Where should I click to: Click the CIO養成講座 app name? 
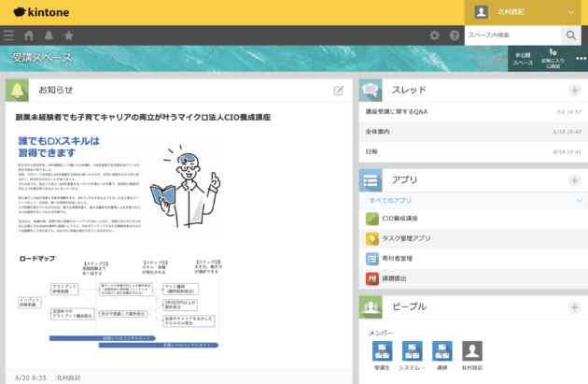(x=399, y=219)
